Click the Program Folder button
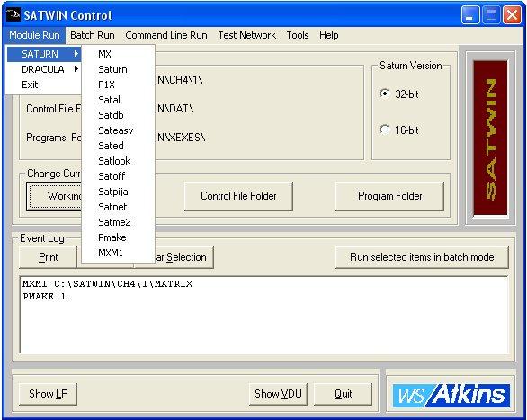 pos(390,196)
